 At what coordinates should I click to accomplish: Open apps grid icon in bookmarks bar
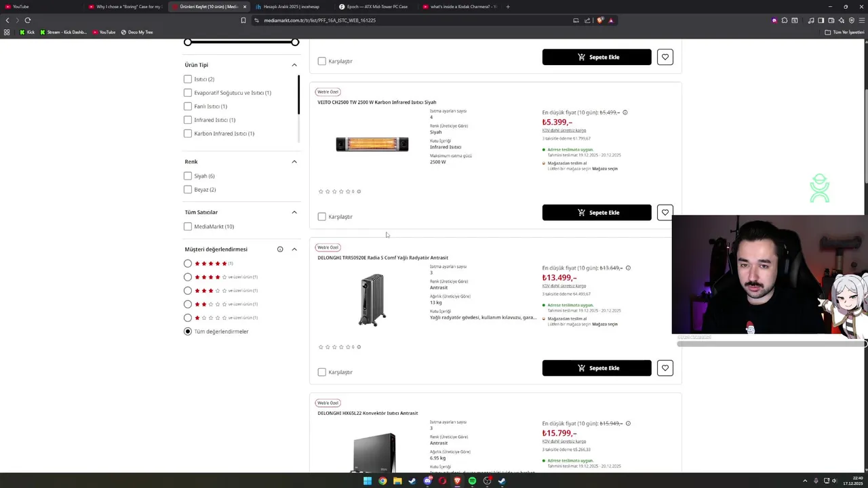click(7, 32)
